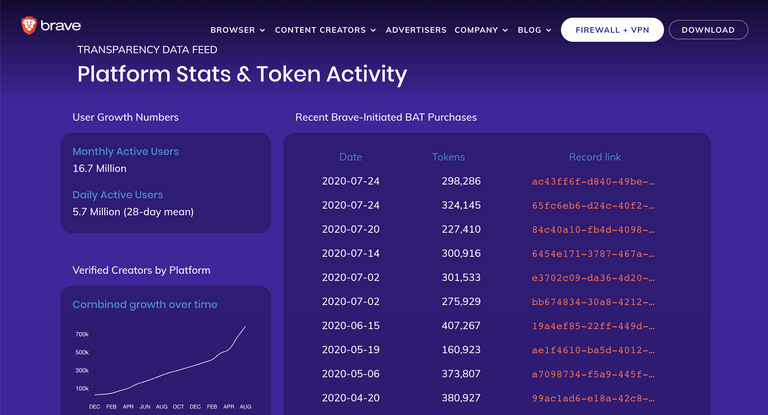The width and height of the screenshot is (768, 415).
Task: Click the Tokens column header
Action: click(448, 157)
